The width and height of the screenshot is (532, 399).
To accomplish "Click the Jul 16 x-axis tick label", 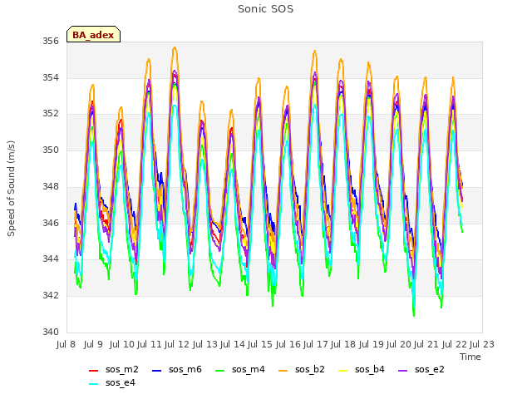I will click(x=288, y=344).
